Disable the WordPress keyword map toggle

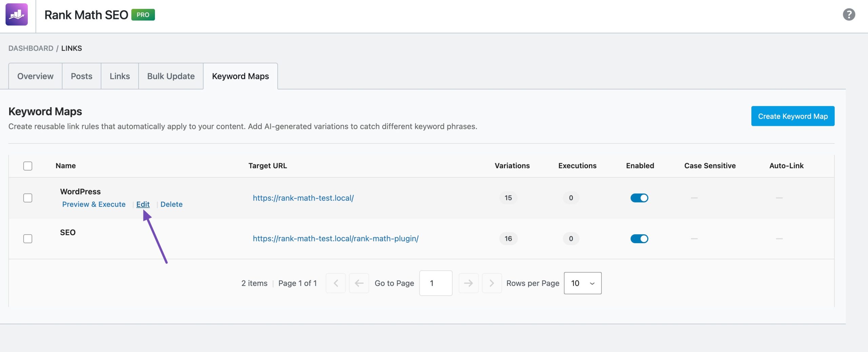pyautogui.click(x=639, y=198)
